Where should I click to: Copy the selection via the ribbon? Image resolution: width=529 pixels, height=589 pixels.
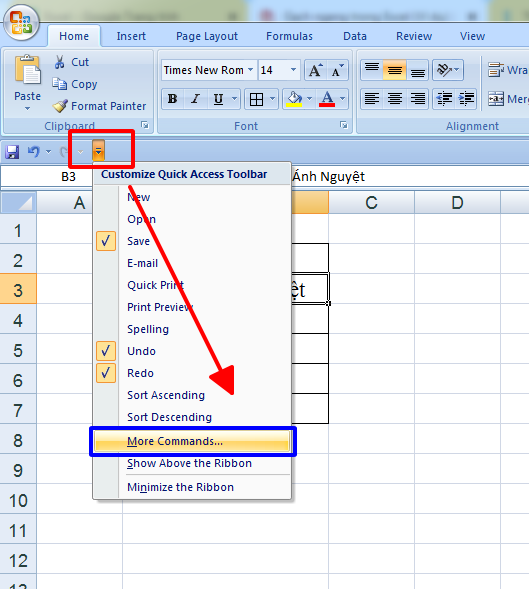[x=75, y=84]
